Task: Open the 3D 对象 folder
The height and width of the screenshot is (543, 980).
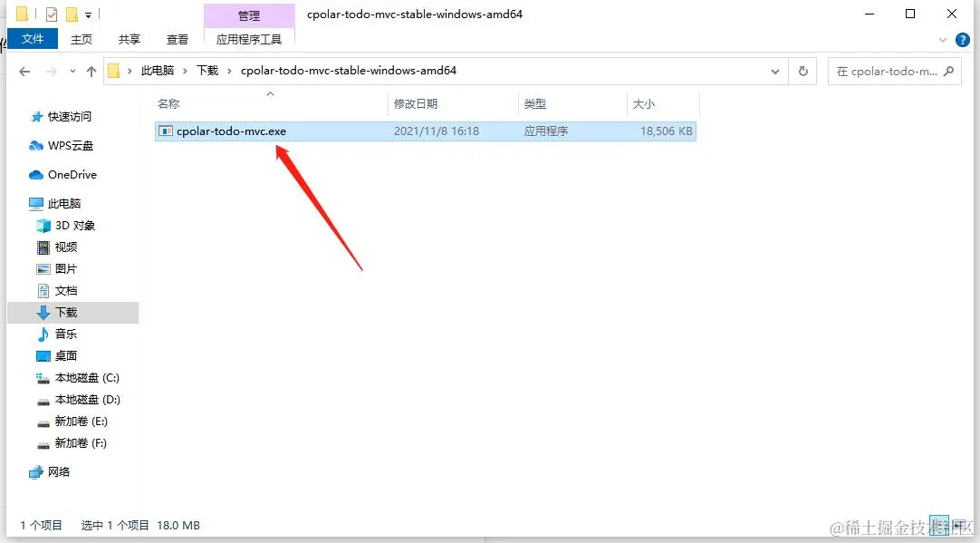Action: (75, 225)
